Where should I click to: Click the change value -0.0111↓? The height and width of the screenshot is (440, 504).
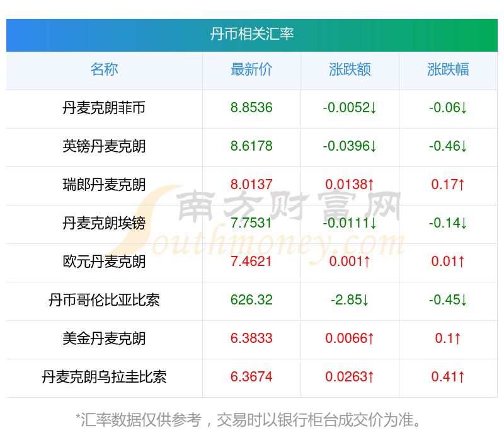tap(350, 223)
